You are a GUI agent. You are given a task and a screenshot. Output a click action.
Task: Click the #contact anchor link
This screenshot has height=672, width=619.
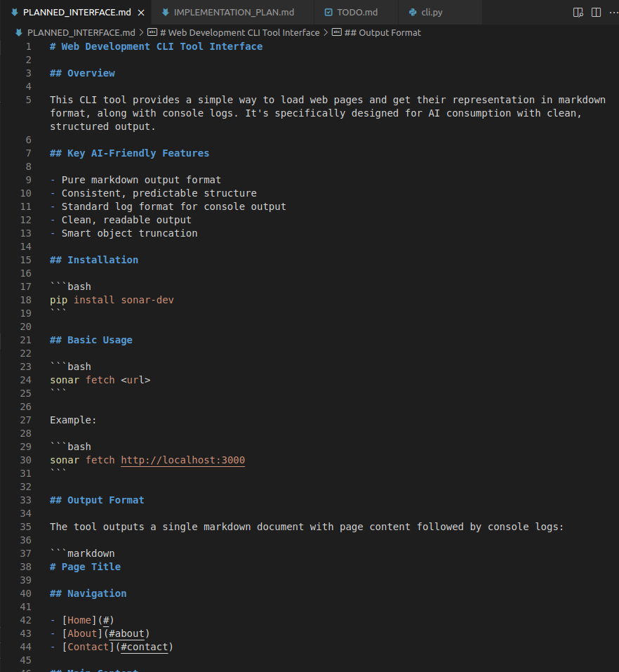[x=145, y=647]
